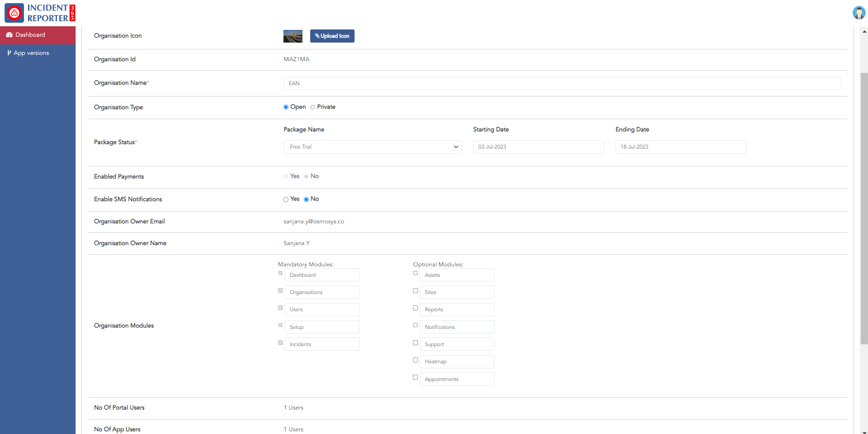Open the Dashboard sidebar menu item

tap(30, 35)
